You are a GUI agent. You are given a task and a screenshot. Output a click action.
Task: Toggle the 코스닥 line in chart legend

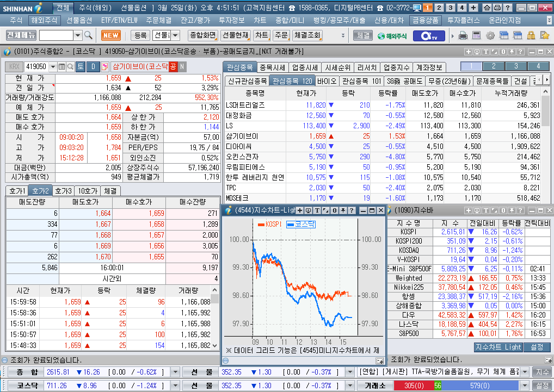pos(300,224)
